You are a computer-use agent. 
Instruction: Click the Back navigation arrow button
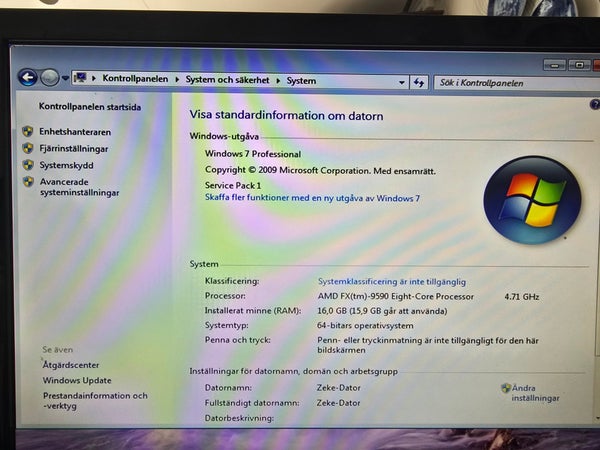28,78
